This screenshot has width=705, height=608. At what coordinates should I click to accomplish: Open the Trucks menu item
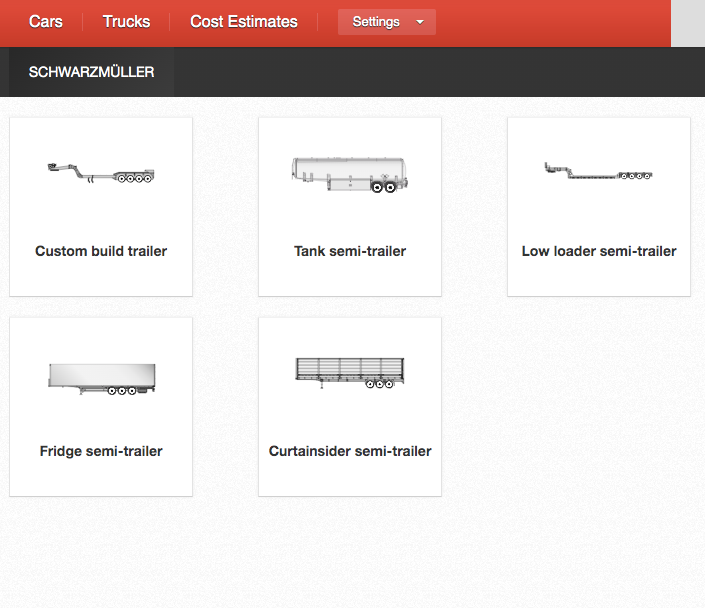(x=126, y=22)
